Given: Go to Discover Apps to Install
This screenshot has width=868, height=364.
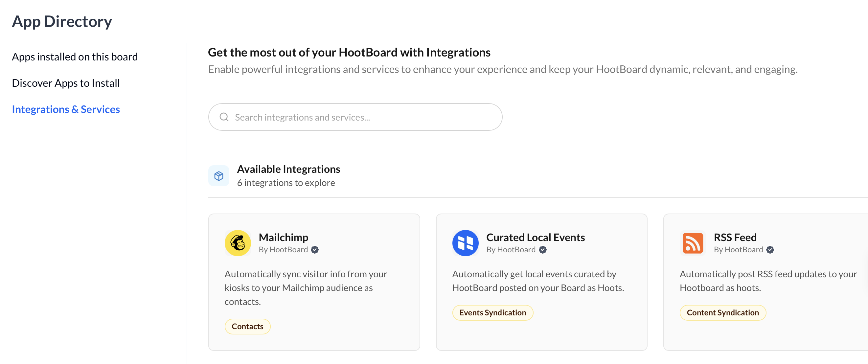Looking at the screenshot, I should pos(66,83).
